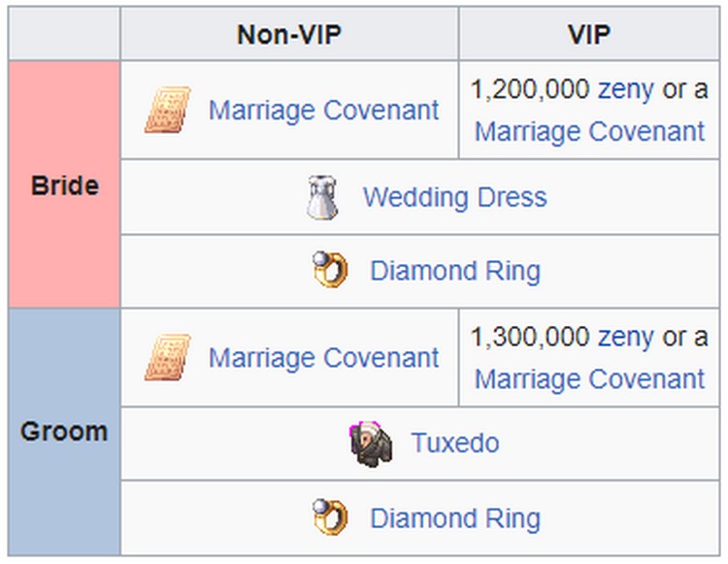Click the Bride's Marriage Covenant icon
728x564 pixels.
(x=168, y=110)
